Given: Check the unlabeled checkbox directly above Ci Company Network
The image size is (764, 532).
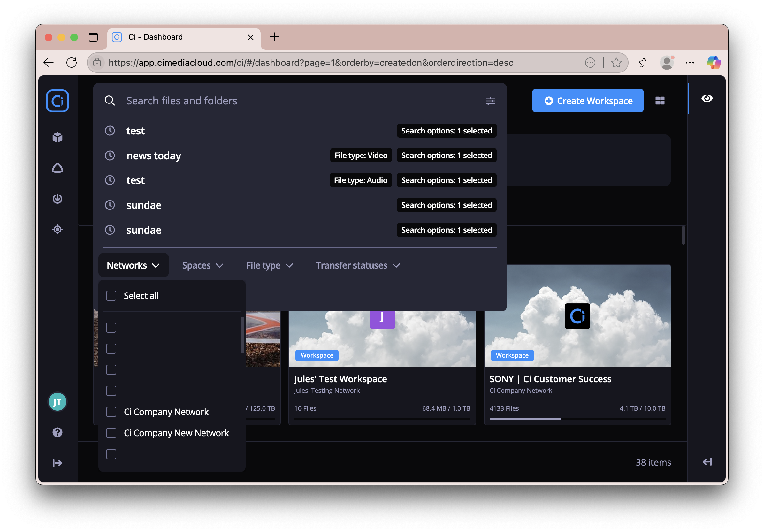Looking at the screenshot, I should pos(111,391).
